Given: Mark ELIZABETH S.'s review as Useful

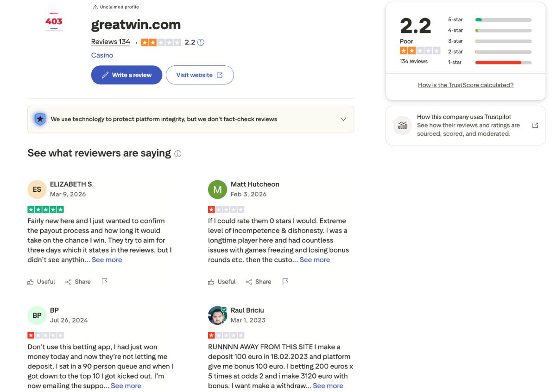Looking at the screenshot, I should pos(41,281).
